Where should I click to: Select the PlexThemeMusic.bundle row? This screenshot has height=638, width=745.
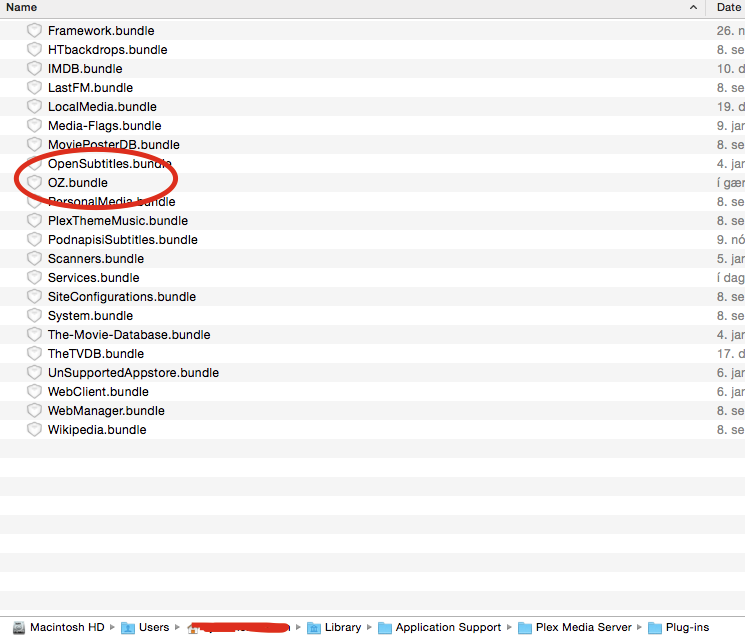click(x=117, y=221)
